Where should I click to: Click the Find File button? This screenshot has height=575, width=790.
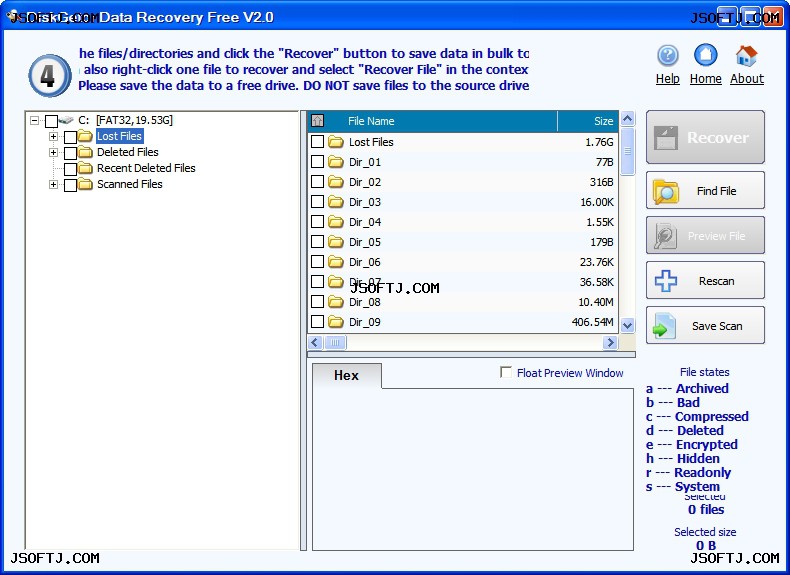click(705, 190)
